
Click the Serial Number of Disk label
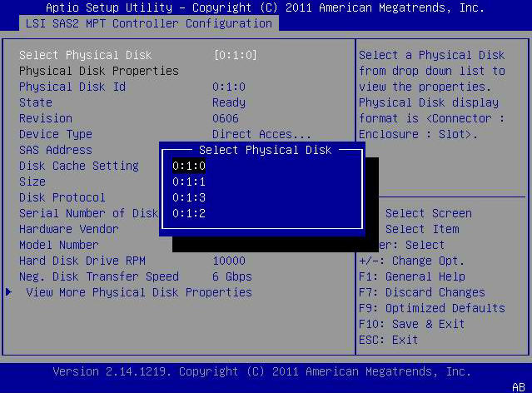click(x=88, y=213)
